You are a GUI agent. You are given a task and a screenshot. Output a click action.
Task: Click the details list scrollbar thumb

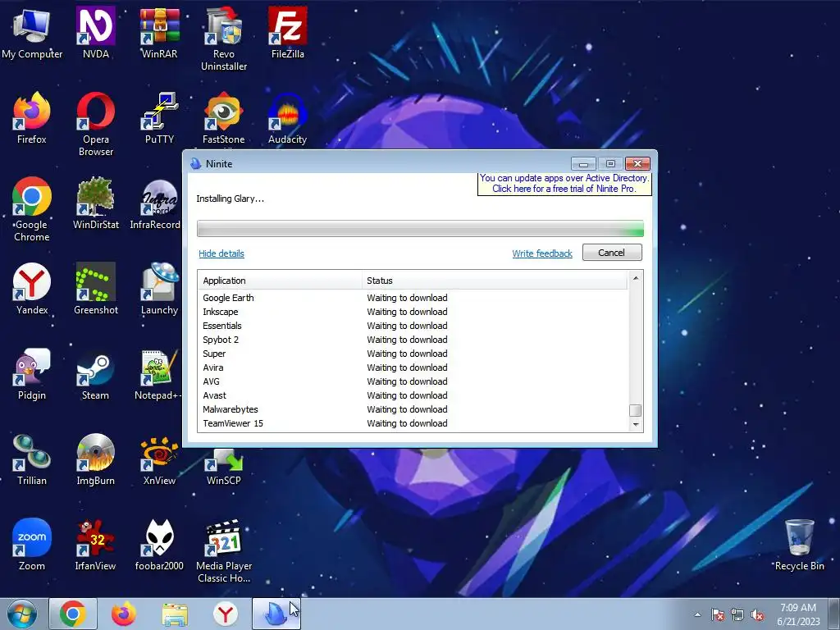636,410
